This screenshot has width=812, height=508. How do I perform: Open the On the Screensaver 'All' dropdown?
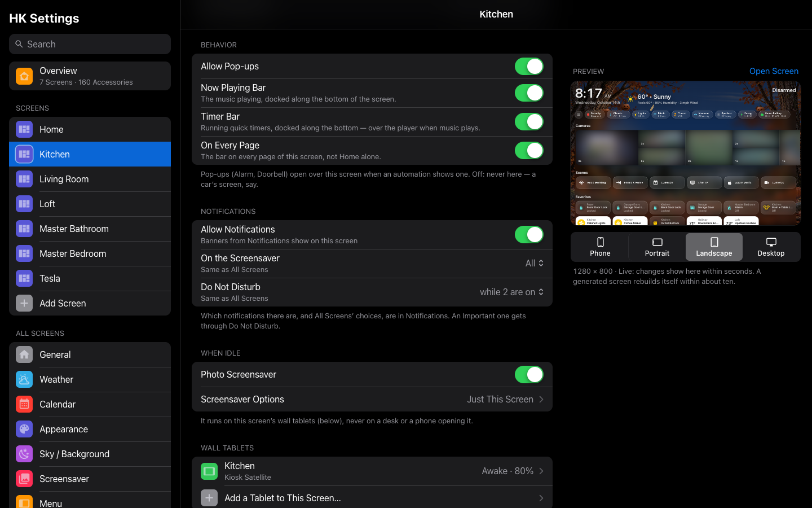[x=535, y=263]
